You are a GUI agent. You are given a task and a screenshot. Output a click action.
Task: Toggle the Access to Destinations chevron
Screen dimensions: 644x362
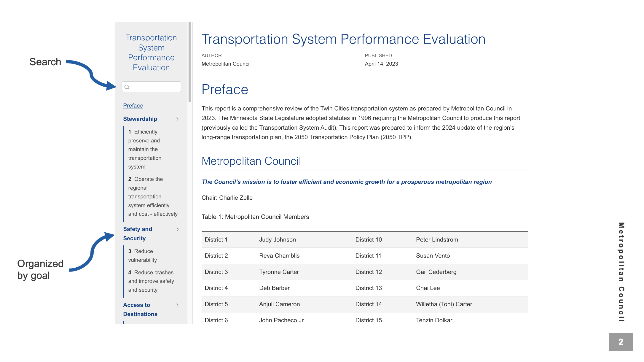(x=177, y=305)
